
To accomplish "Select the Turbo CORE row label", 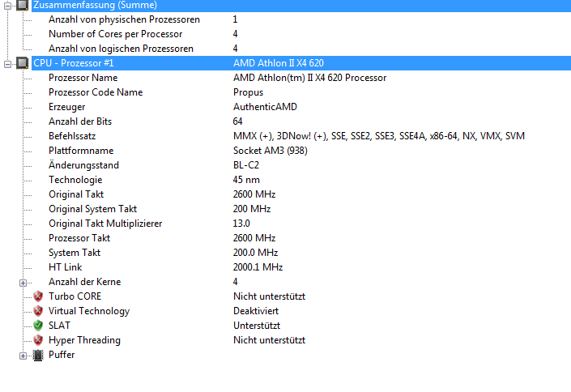I will [75, 296].
